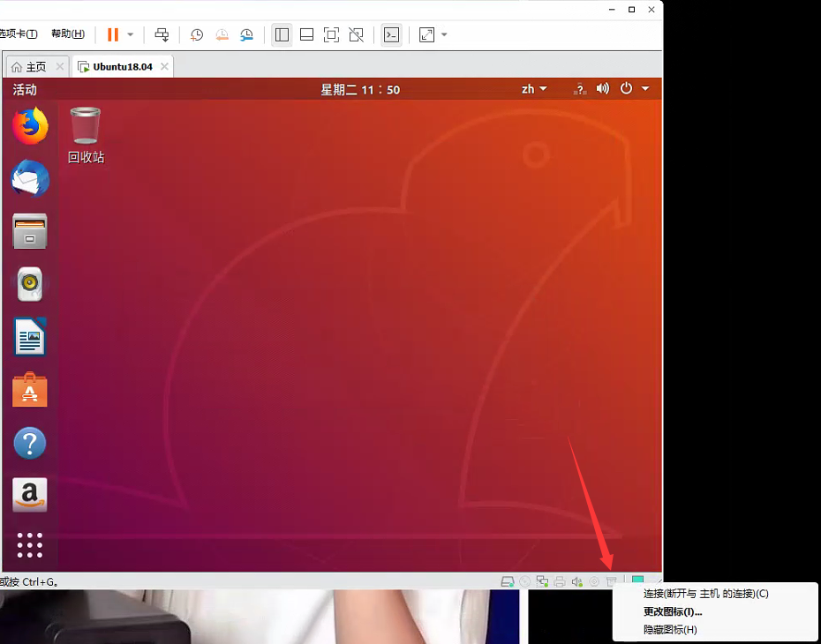Close the Ubuntu18.04 tab
Viewport: 821px width, 644px height.
coord(164,66)
